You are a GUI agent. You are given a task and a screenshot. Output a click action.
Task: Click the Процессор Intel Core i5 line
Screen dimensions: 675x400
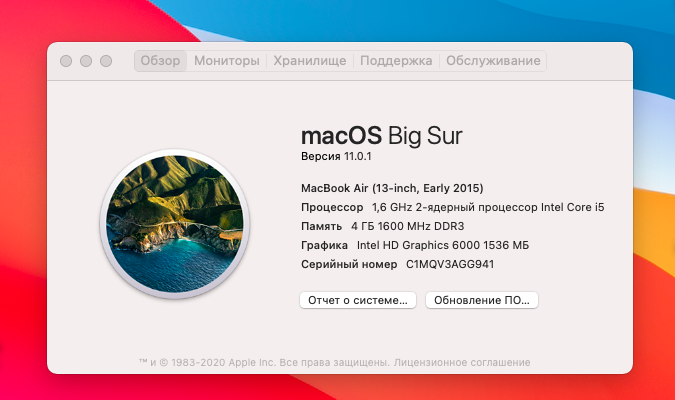coord(452,207)
